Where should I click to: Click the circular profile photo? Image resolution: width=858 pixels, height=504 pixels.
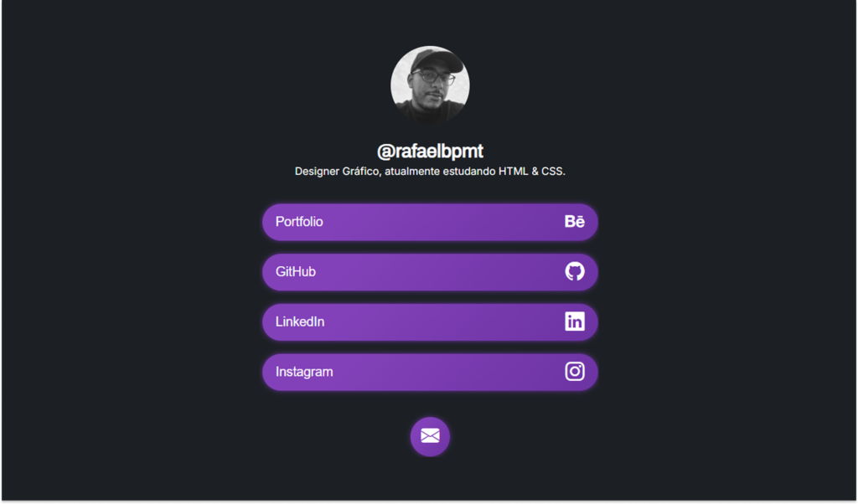click(430, 85)
